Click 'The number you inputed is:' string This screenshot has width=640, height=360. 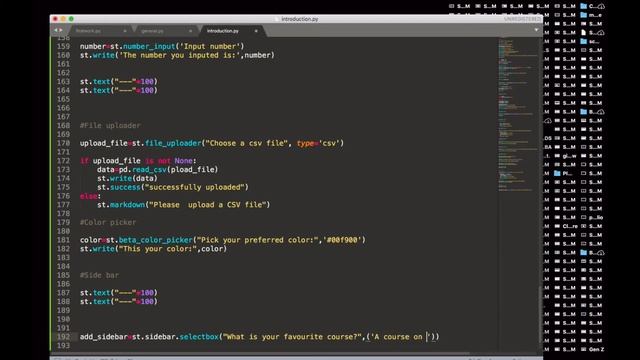point(179,55)
